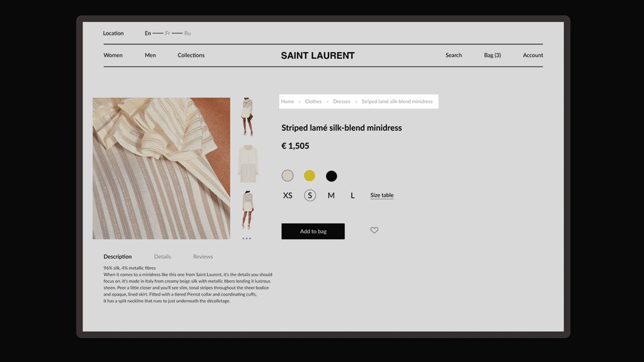Click the Saint Laurent logo
Screen dimensions: 644x362
(318, 56)
